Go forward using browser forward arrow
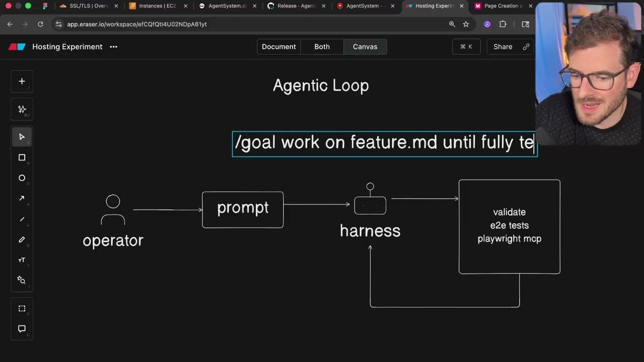Image resolution: width=644 pixels, height=362 pixels. [x=25, y=24]
